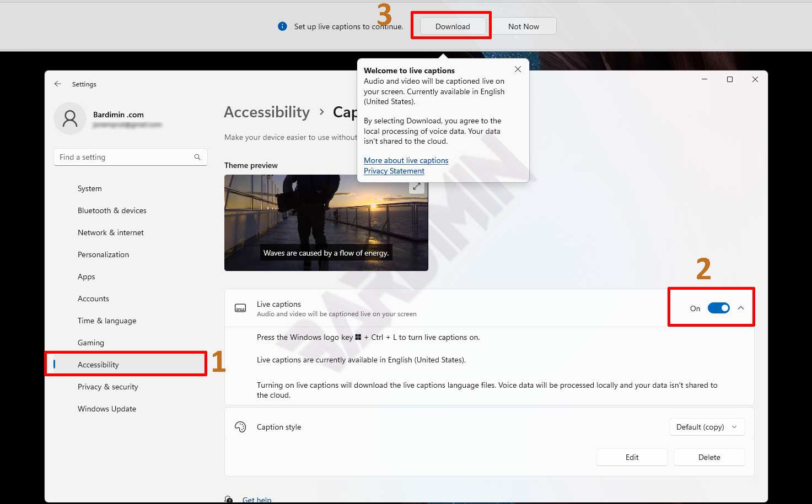
Task: Click Download to set up live captions
Action: 453,26
